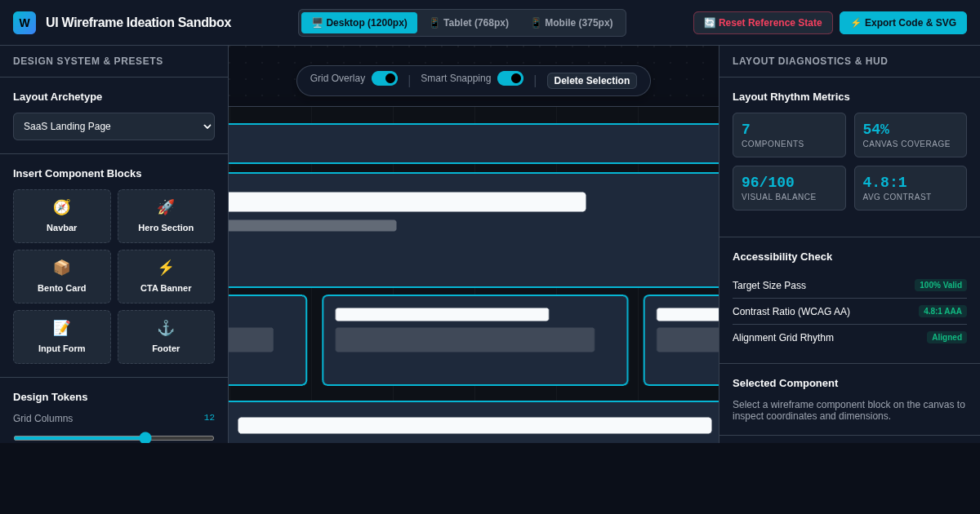Click the UI Wireframe Ideation Sandbox title

click(138, 23)
